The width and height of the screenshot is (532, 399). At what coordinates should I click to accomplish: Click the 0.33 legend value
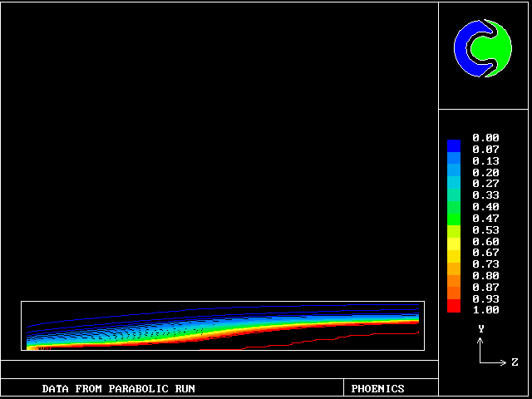[x=485, y=195]
